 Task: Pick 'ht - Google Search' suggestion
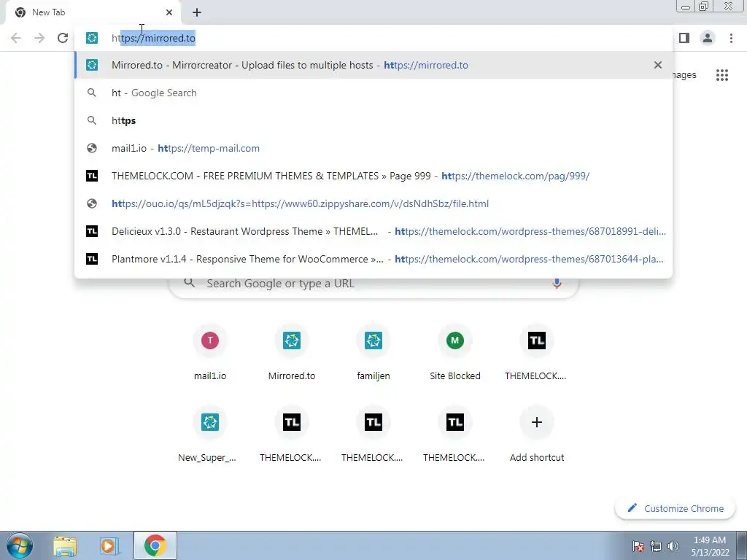373,93
